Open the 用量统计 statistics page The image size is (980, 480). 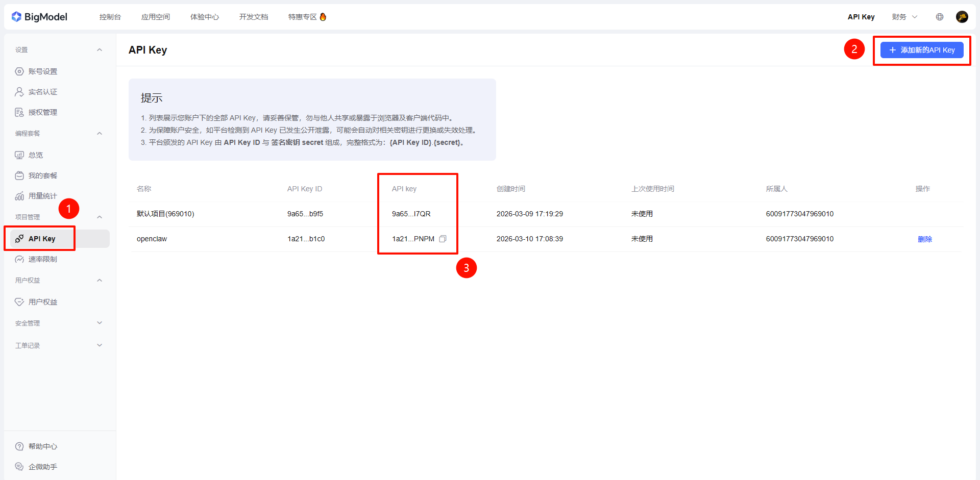coord(42,196)
